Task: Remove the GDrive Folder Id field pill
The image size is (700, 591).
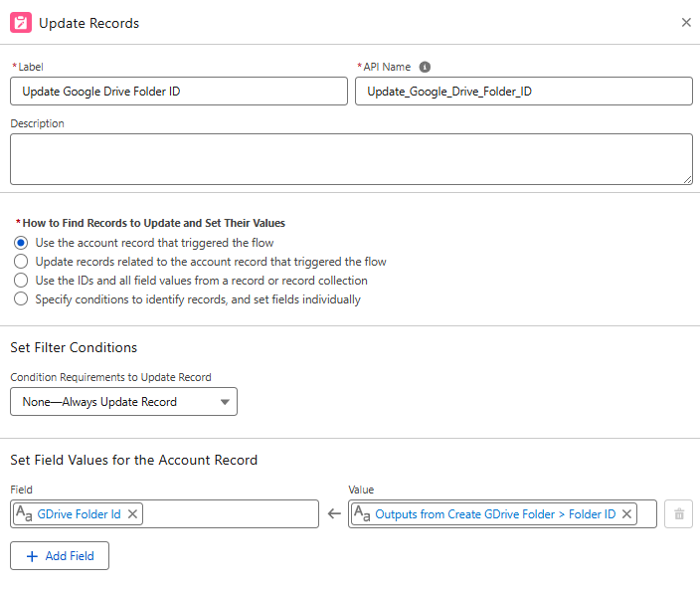Action: (x=132, y=514)
